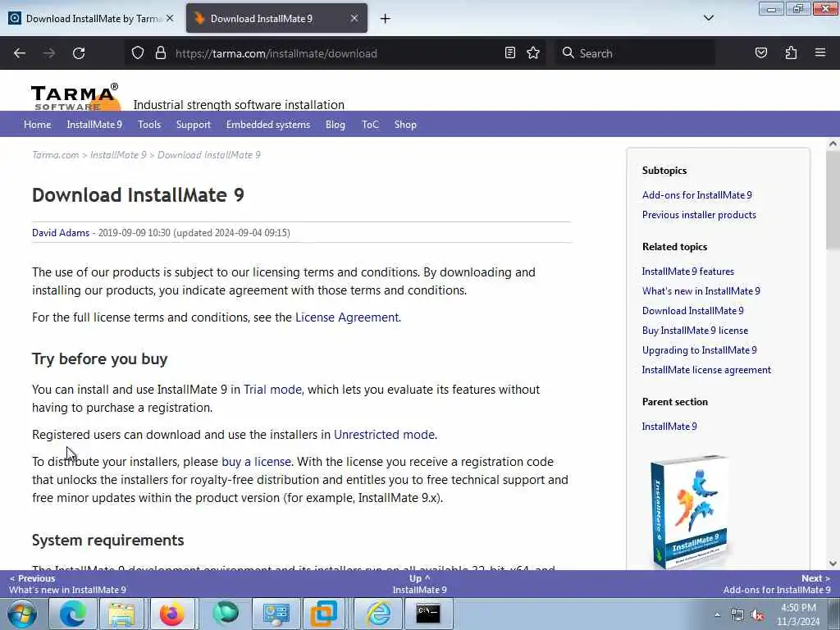Go to Previous: What's new in InstallMate 9
The width and height of the screenshot is (840, 630).
[x=67, y=584]
